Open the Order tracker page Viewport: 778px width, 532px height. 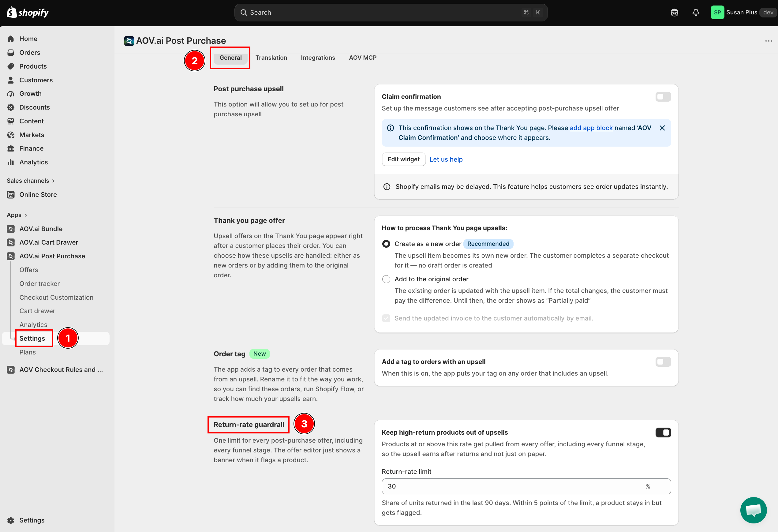(x=39, y=283)
